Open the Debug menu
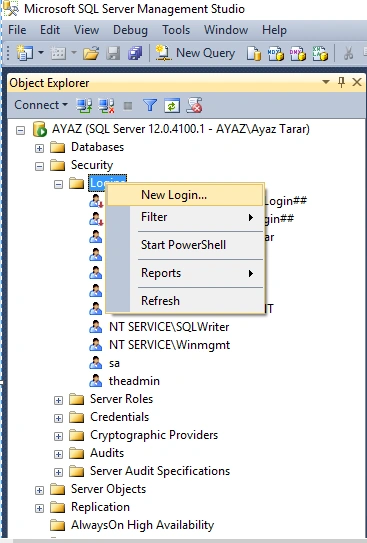The image size is (367, 543). click(x=130, y=30)
